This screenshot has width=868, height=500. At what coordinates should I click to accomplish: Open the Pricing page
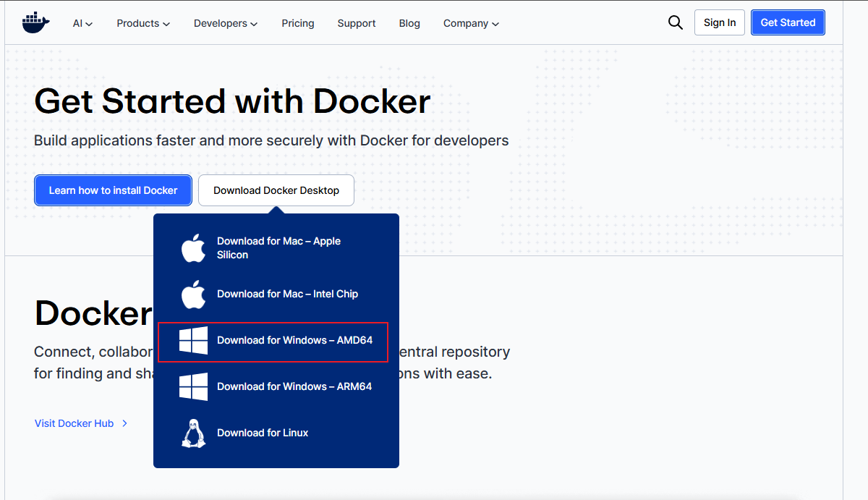click(298, 23)
